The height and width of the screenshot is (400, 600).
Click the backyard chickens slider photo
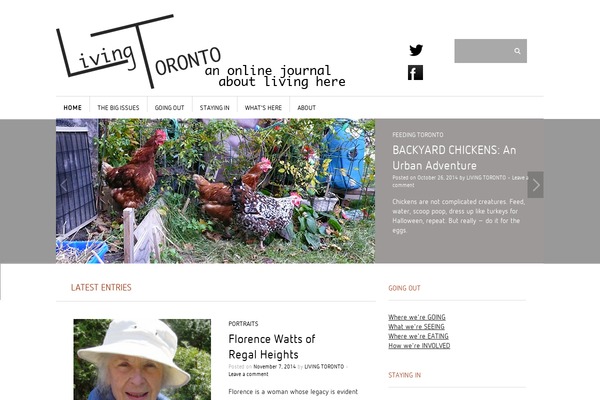click(x=215, y=191)
